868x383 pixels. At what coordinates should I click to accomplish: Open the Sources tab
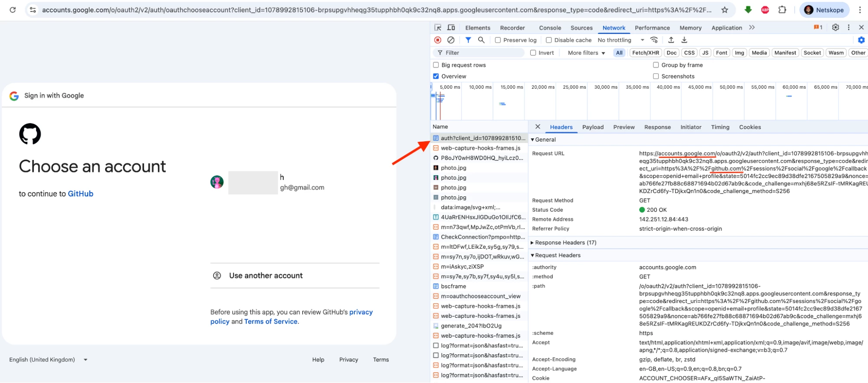pyautogui.click(x=581, y=28)
